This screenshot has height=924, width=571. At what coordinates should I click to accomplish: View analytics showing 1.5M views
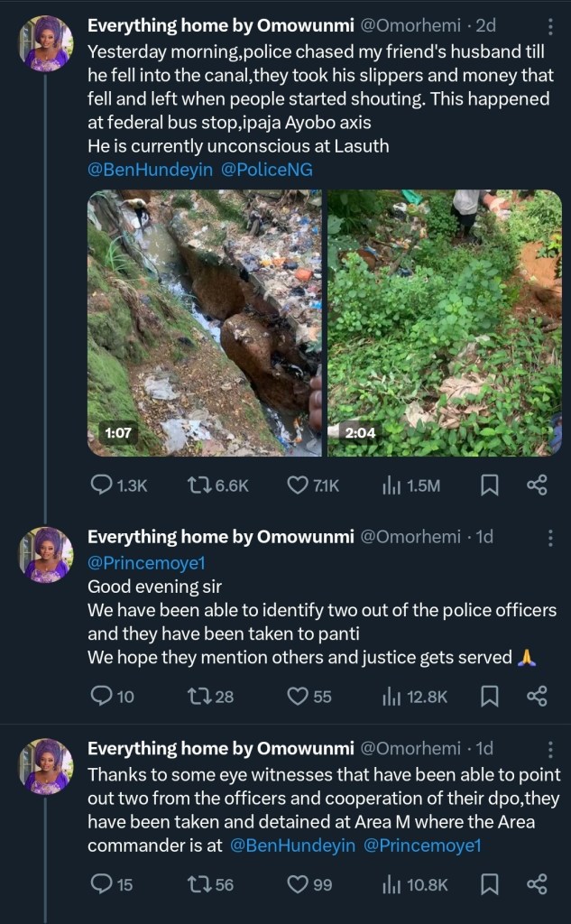click(391, 485)
